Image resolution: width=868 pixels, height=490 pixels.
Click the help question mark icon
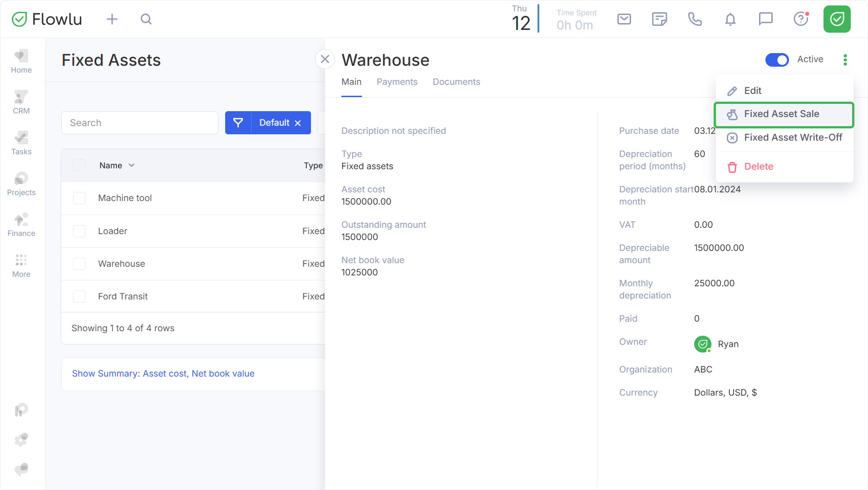[801, 19]
